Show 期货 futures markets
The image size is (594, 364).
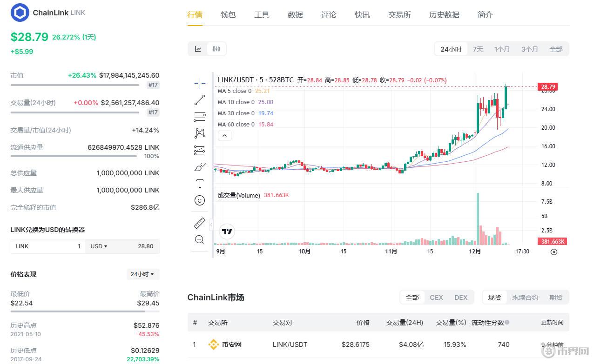pos(556,298)
